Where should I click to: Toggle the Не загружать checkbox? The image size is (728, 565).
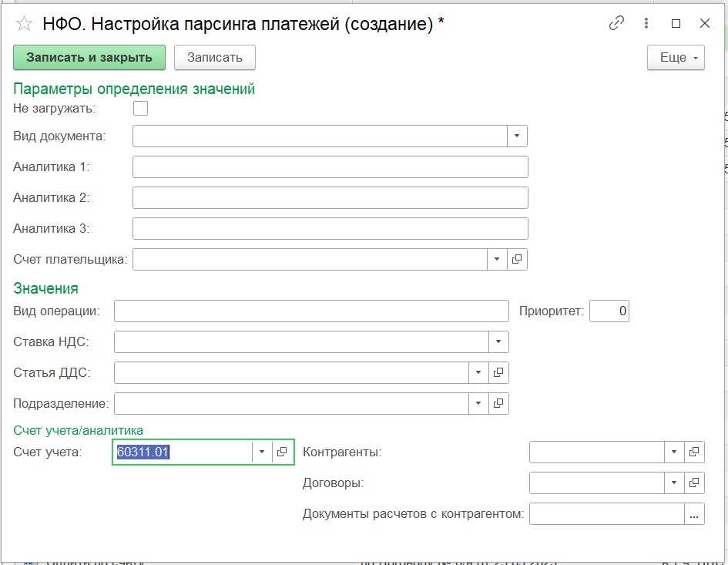click(140, 108)
